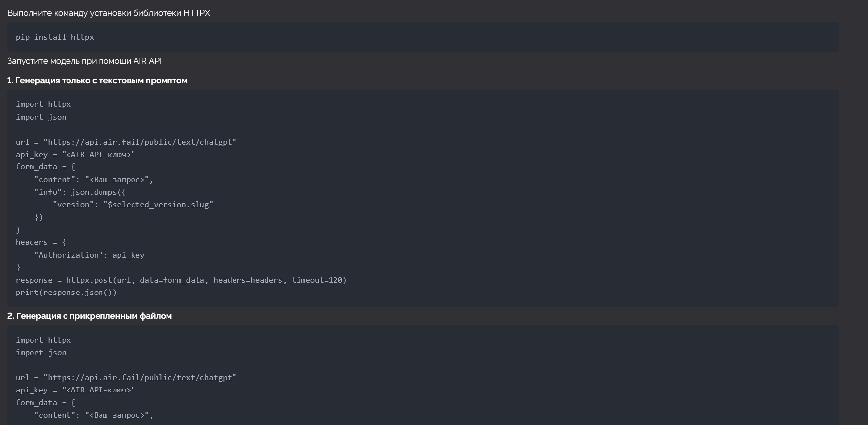Click 'import httpx' in the first Python example

coord(43,104)
